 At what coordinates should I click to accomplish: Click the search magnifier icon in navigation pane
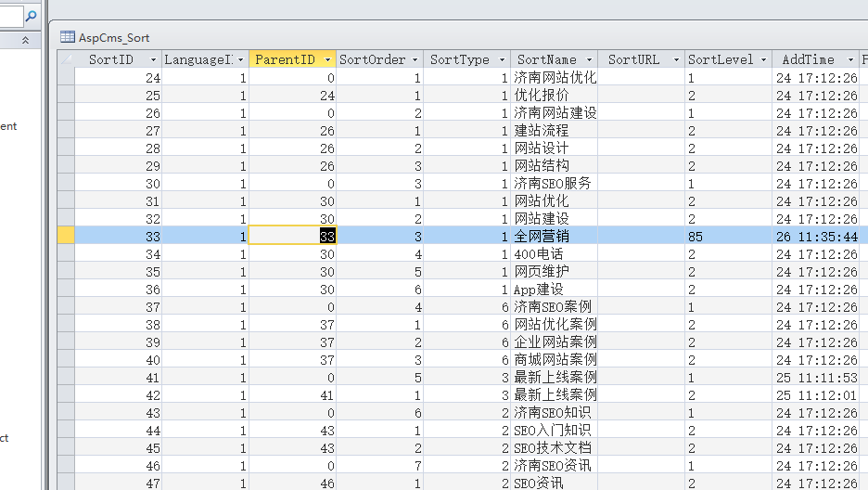click(x=31, y=16)
